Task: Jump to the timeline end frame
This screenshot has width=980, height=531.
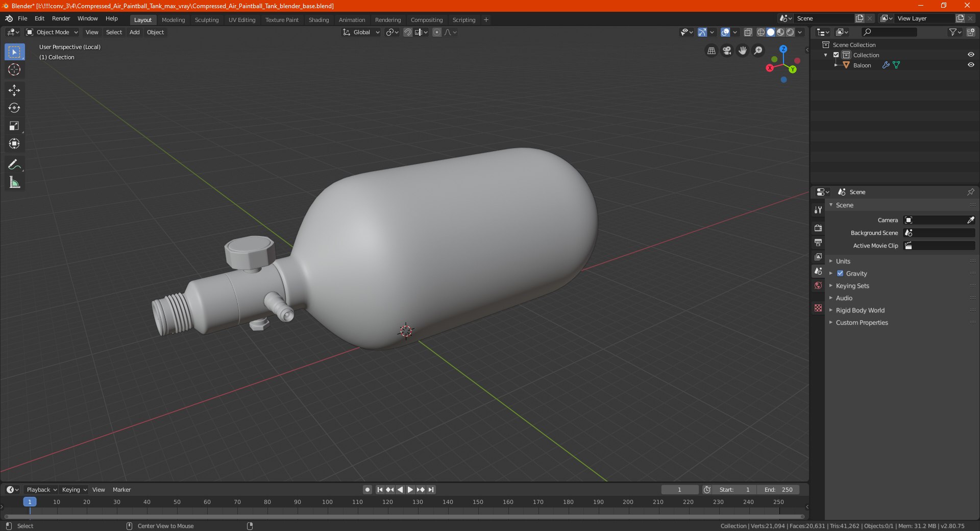Action: [431, 490]
